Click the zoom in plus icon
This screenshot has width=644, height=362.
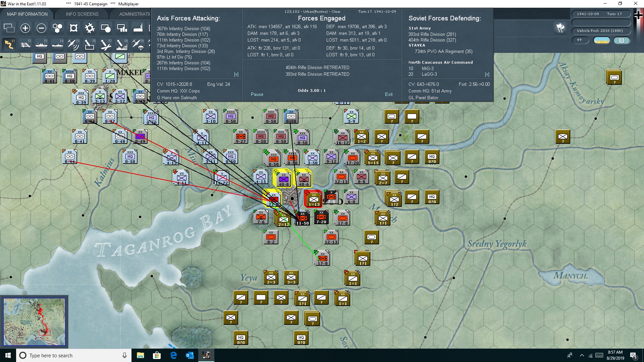(25, 28)
